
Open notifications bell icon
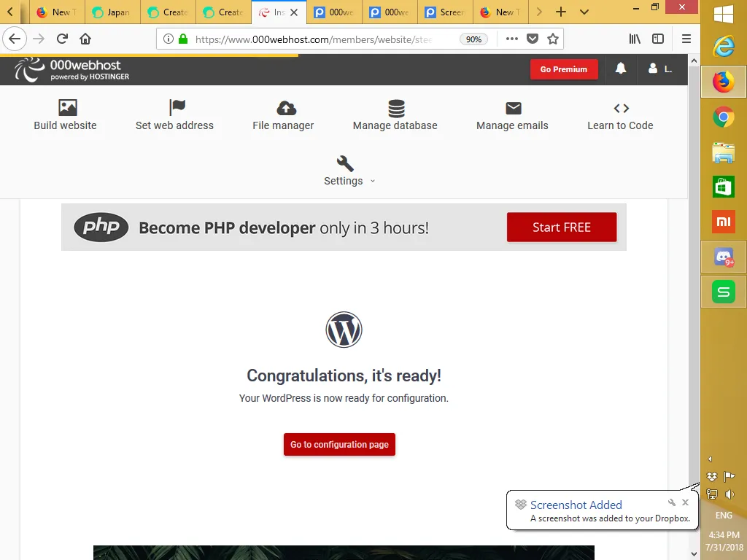(620, 69)
